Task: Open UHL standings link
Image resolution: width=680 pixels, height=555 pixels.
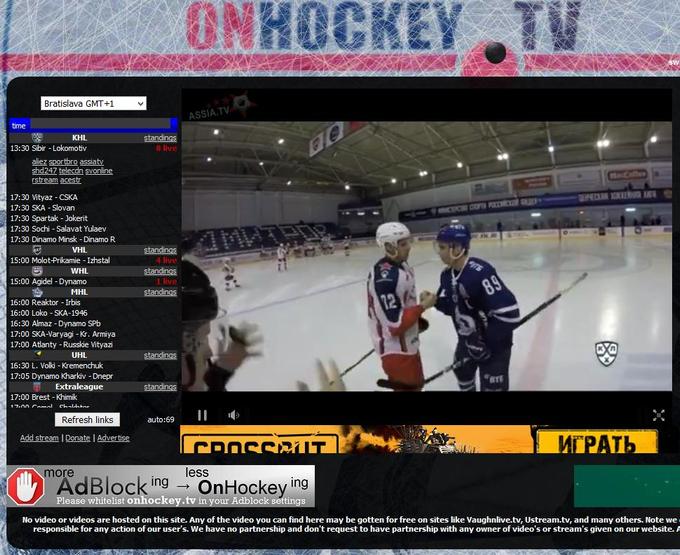Action: pyautogui.click(x=160, y=355)
